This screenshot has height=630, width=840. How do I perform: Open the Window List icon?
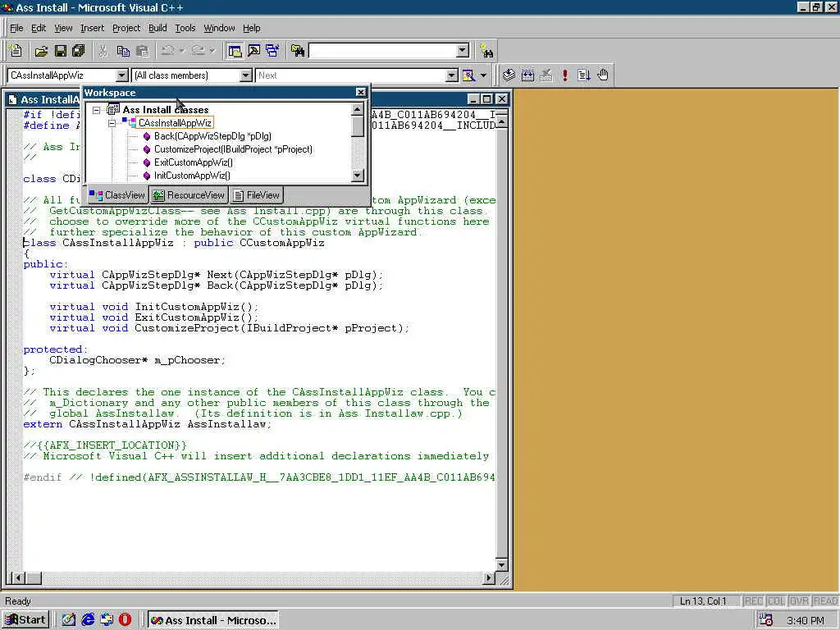tap(272, 51)
